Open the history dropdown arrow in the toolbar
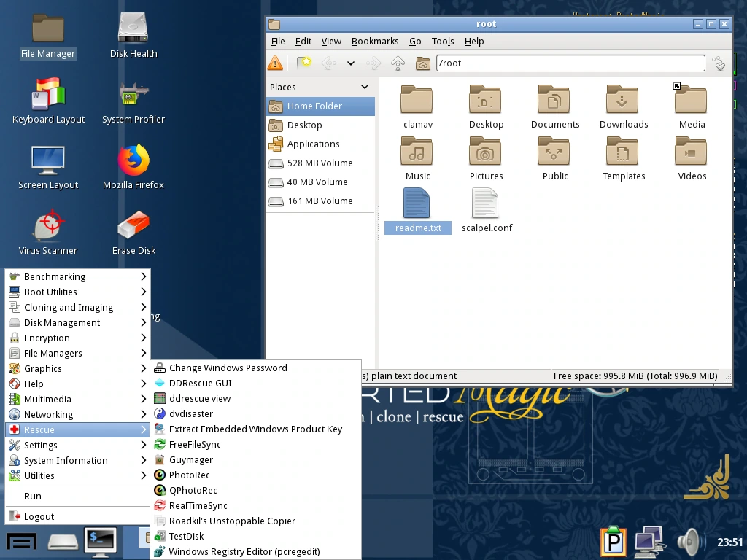Image resolution: width=747 pixels, height=560 pixels. click(351, 63)
